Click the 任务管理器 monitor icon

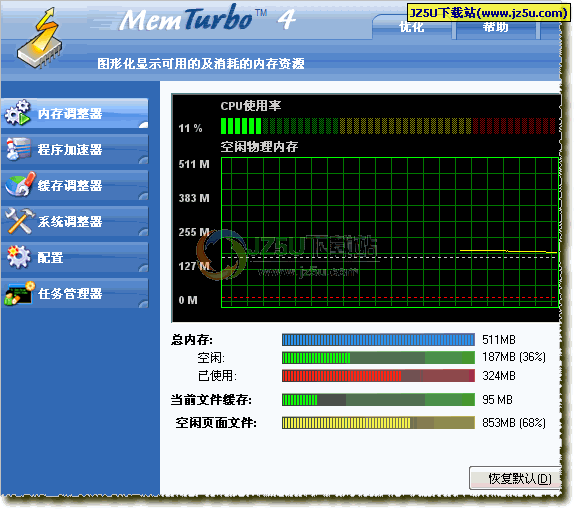[19, 293]
